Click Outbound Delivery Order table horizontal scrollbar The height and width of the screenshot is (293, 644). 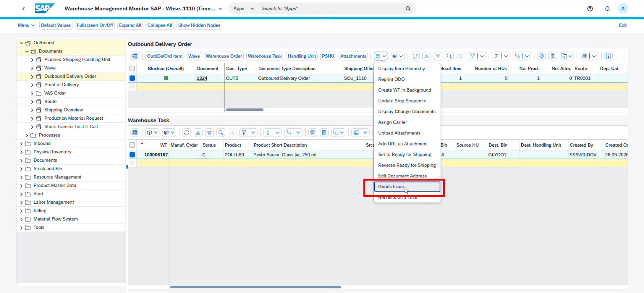tap(244, 110)
